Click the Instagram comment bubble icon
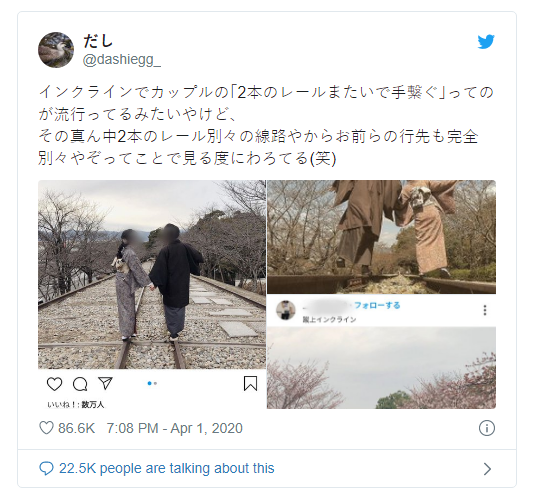Viewport: 534px width, 502px height. tap(80, 384)
